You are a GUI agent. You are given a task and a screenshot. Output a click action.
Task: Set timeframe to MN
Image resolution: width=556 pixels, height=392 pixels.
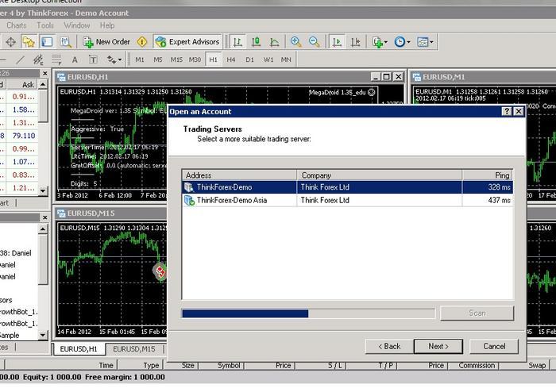(x=286, y=60)
